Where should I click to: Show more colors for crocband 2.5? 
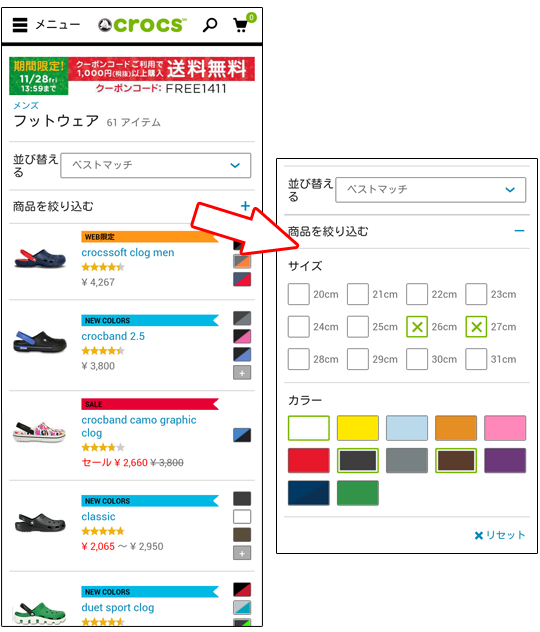click(242, 373)
